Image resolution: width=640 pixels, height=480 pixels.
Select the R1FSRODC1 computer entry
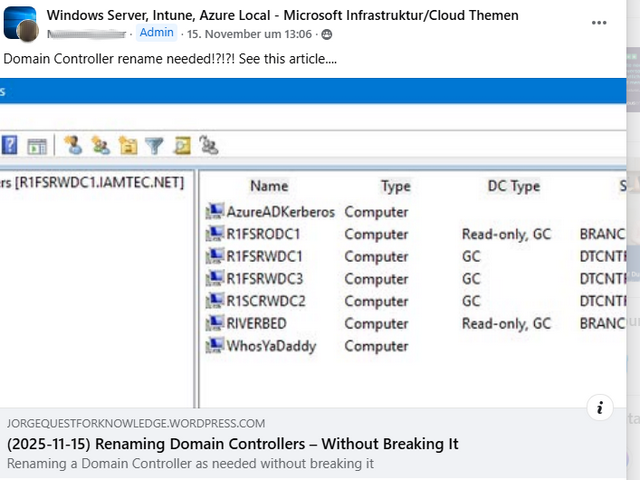pos(263,234)
